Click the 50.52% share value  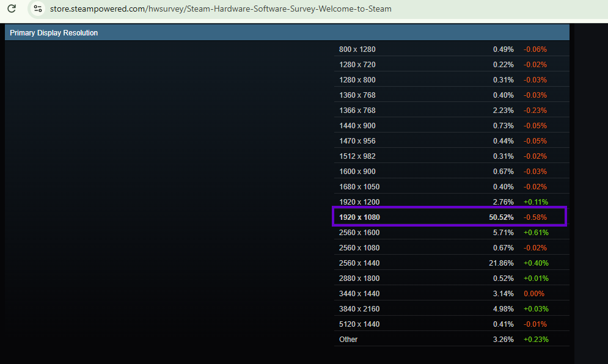501,217
